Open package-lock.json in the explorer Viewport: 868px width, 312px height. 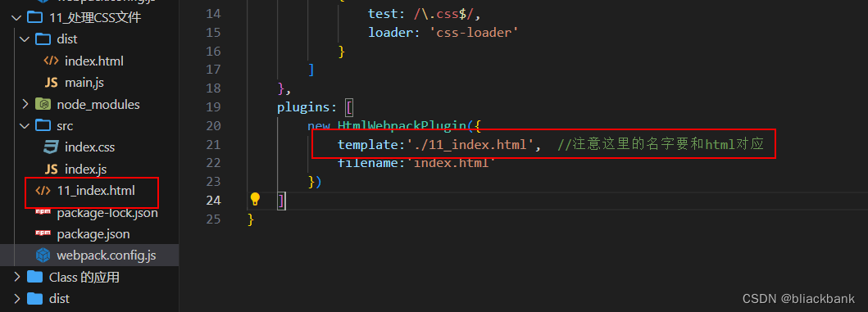tap(107, 212)
